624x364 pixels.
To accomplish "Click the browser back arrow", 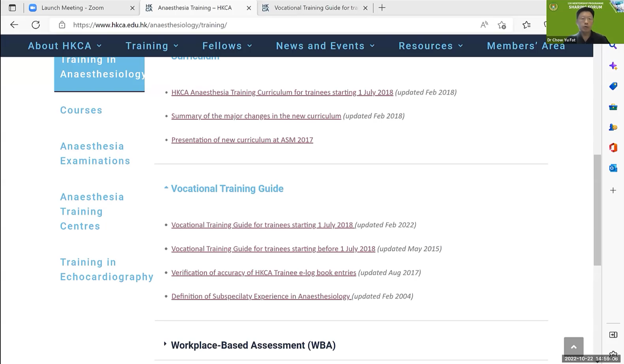I will pos(14,25).
